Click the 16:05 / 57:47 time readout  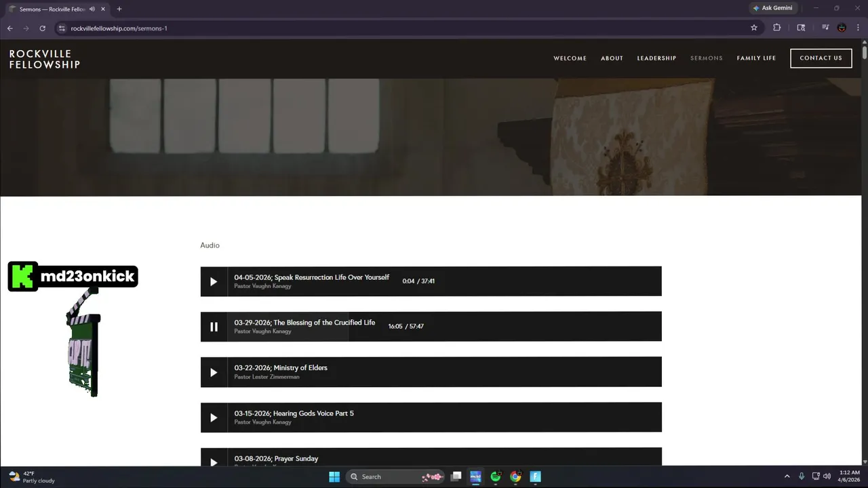tap(406, 327)
